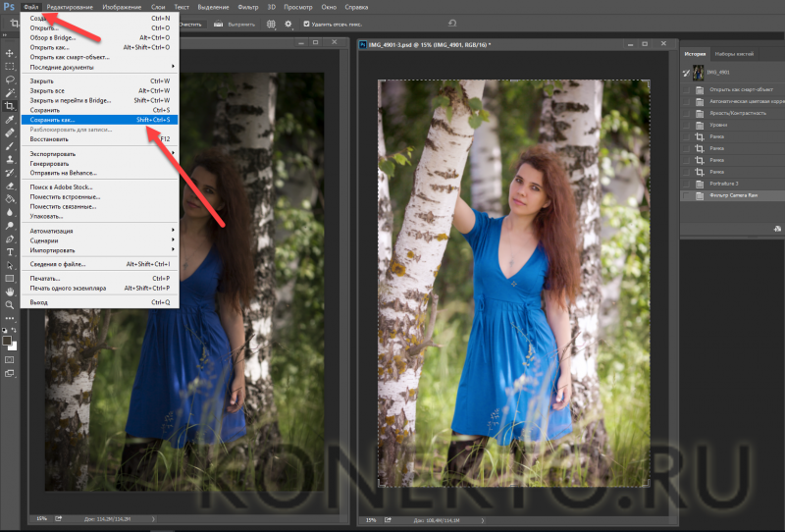Set history brush source for Открыть как смарт-объект
This screenshot has height=532, width=785.
(686, 89)
